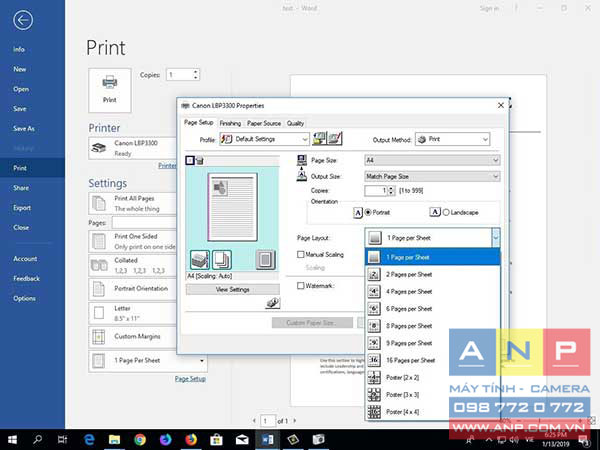Collapse the Page Layout dropdown arrow
Viewport: 600px width, 450px height.
(496, 238)
